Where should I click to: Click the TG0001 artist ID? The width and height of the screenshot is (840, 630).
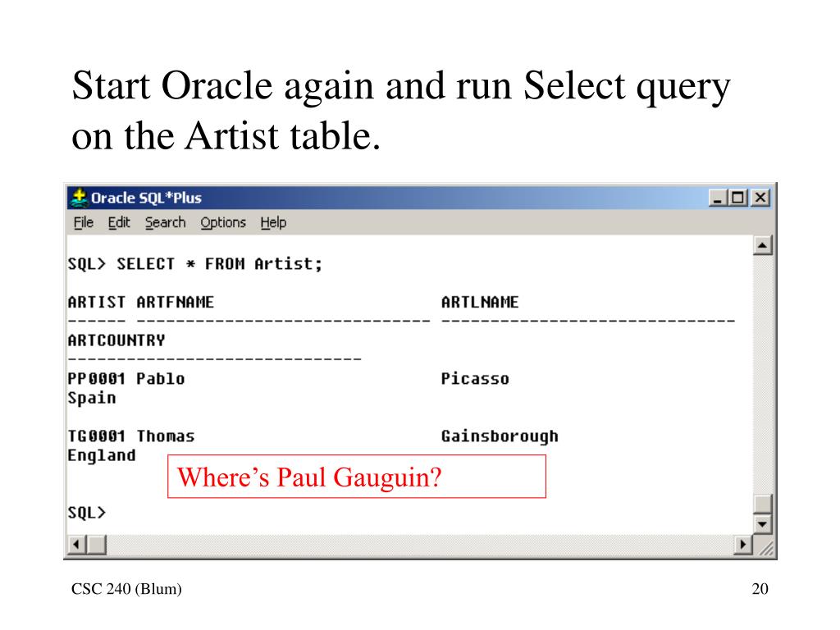tap(97, 436)
